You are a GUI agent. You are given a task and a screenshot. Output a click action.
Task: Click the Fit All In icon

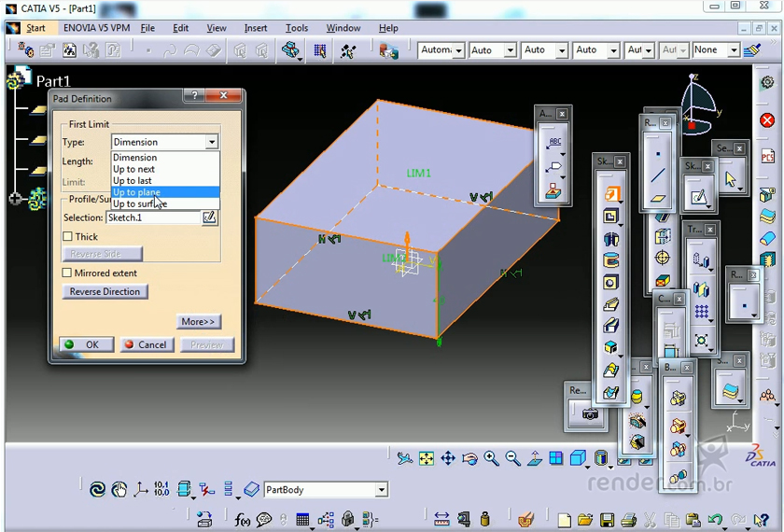click(427, 458)
